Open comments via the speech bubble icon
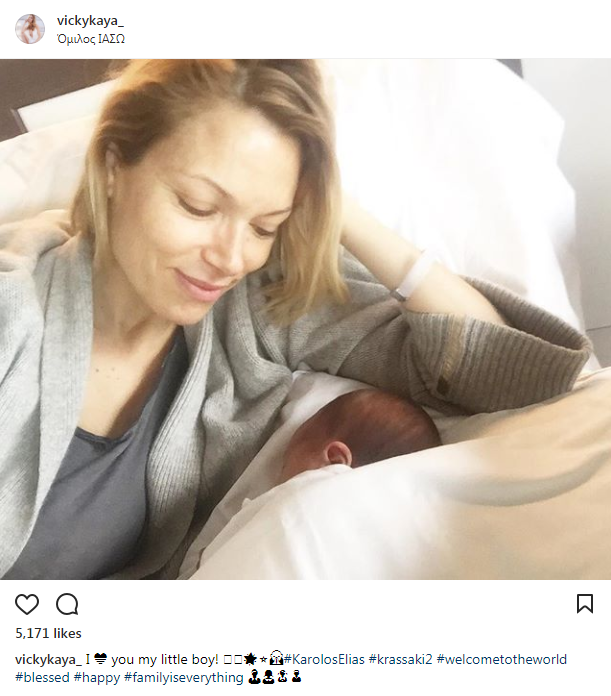 point(67,604)
